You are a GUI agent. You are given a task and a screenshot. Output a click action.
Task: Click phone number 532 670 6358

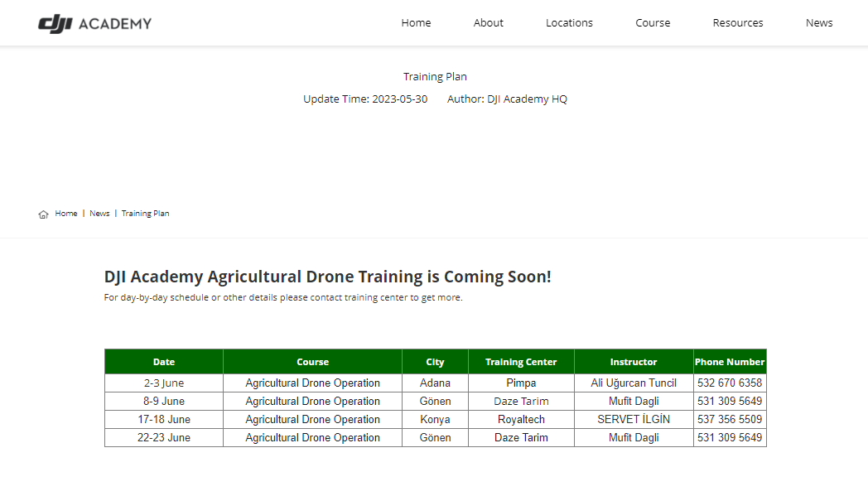pos(730,383)
